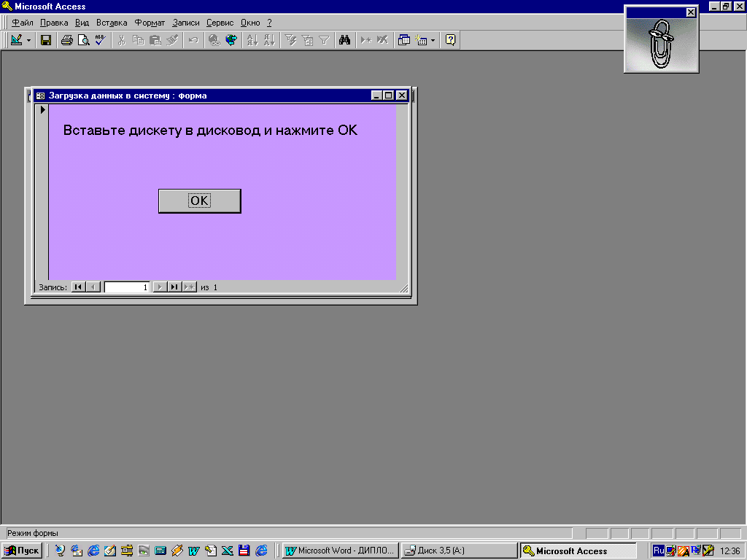
Task: Launch Word from the quick launch W icon
Action: click(193, 551)
